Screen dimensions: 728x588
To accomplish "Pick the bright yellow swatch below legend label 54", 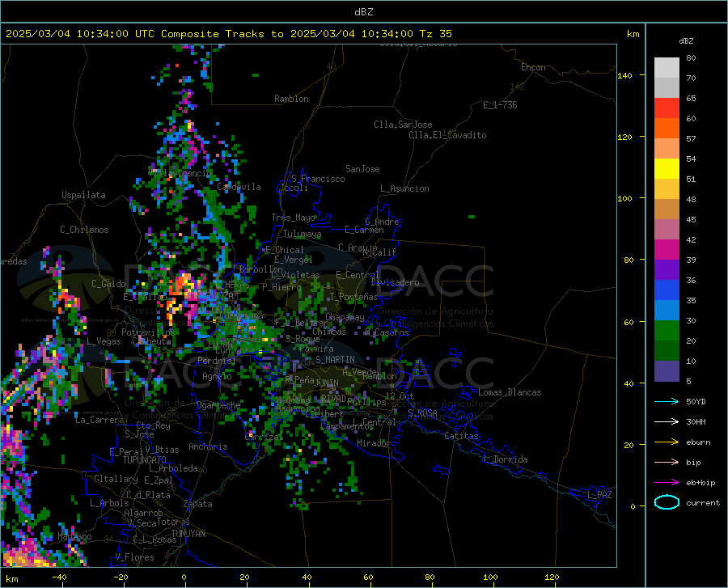I will pyautogui.click(x=667, y=169).
